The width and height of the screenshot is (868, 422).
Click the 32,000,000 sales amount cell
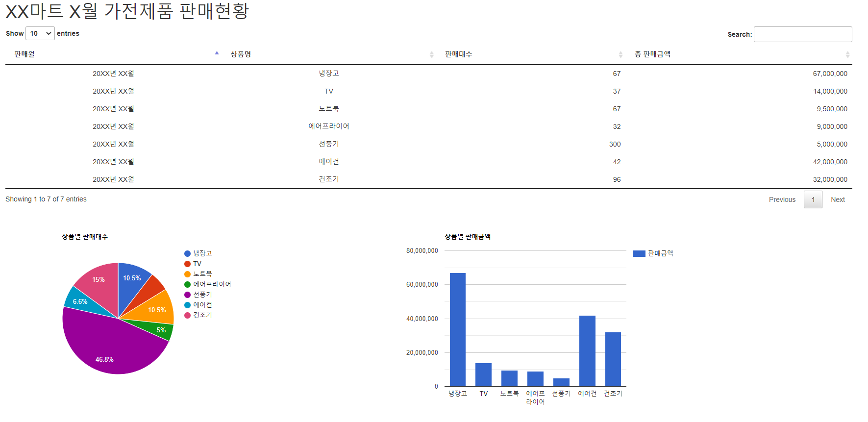click(739, 179)
